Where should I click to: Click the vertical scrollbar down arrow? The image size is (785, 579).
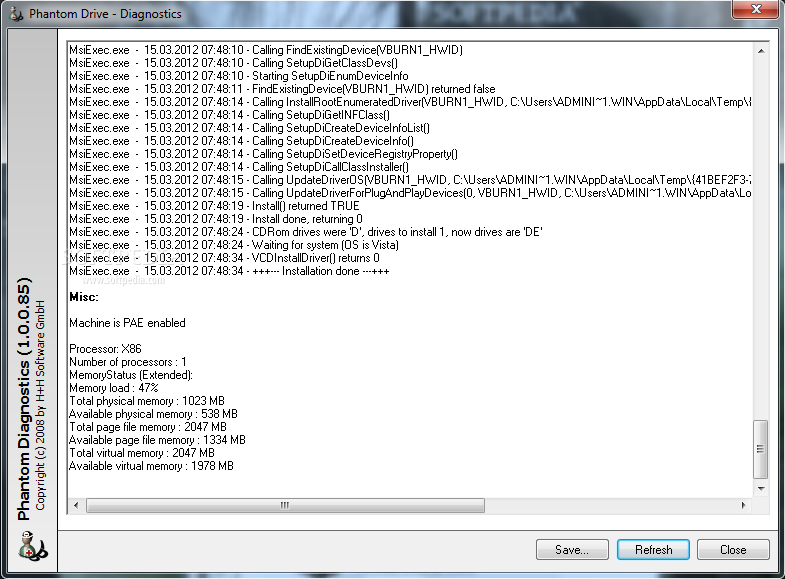click(760, 488)
